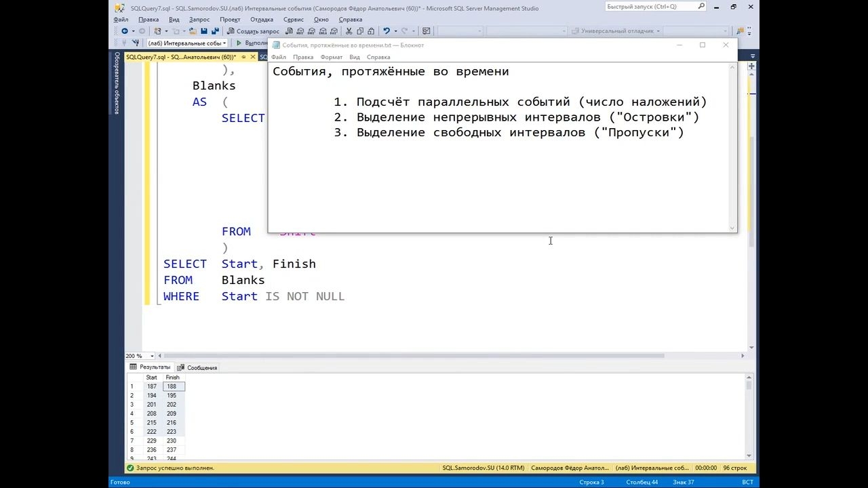Open the Формат menu in Notepad

click(x=332, y=57)
